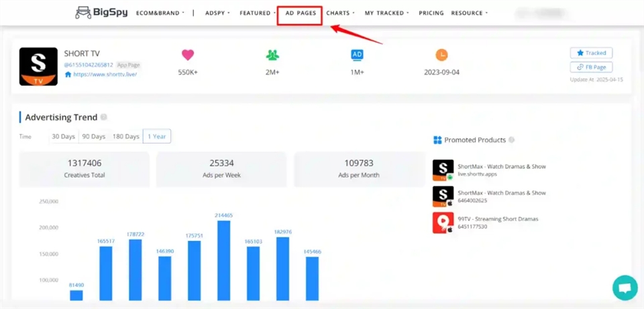Select the 30 Days time range
Viewport: 644px width, 309px height.
pyautogui.click(x=64, y=136)
